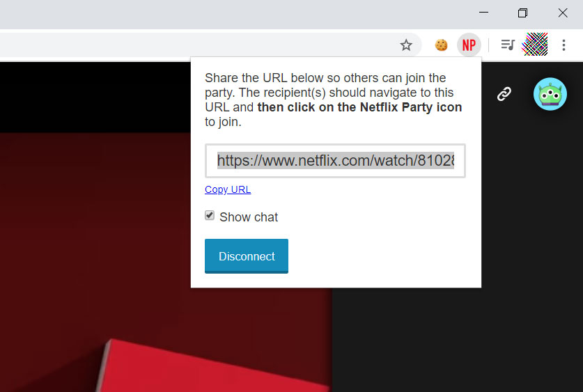Viewport: 583px width, 392px height.
Task: Uncheck the Show chat checkbox
Action: pos(210,216)
